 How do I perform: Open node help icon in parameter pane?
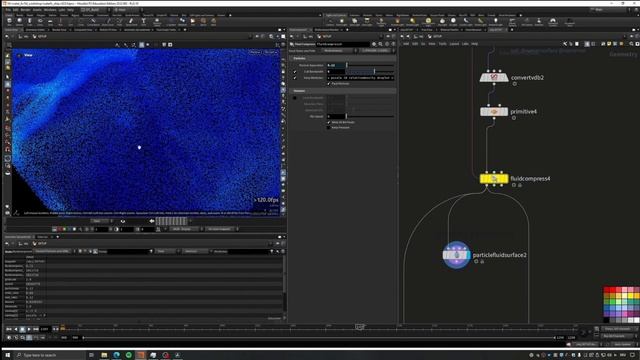click(393, 44)
